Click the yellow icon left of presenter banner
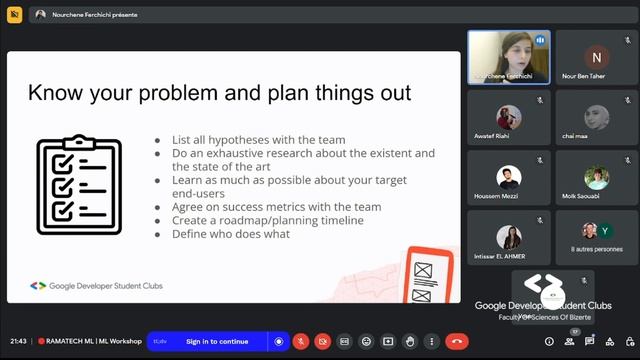Screen dimensions: 640x360 15,15
